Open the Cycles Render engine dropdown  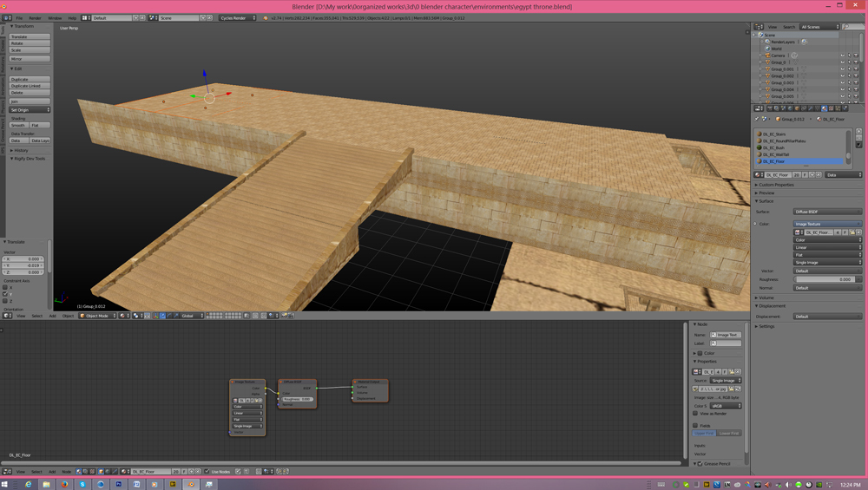pos(237,17)
